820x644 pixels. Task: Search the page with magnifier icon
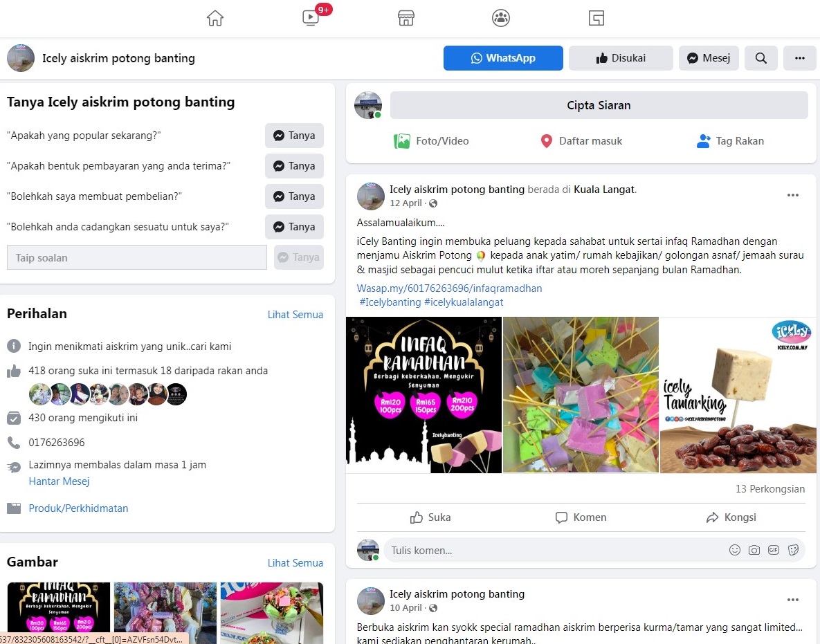[x=761, y=58]
